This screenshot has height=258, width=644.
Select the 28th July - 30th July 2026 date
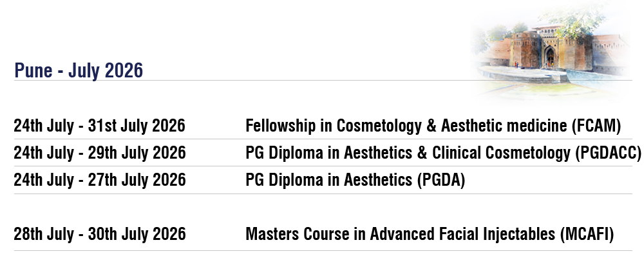tap(100, 234)
